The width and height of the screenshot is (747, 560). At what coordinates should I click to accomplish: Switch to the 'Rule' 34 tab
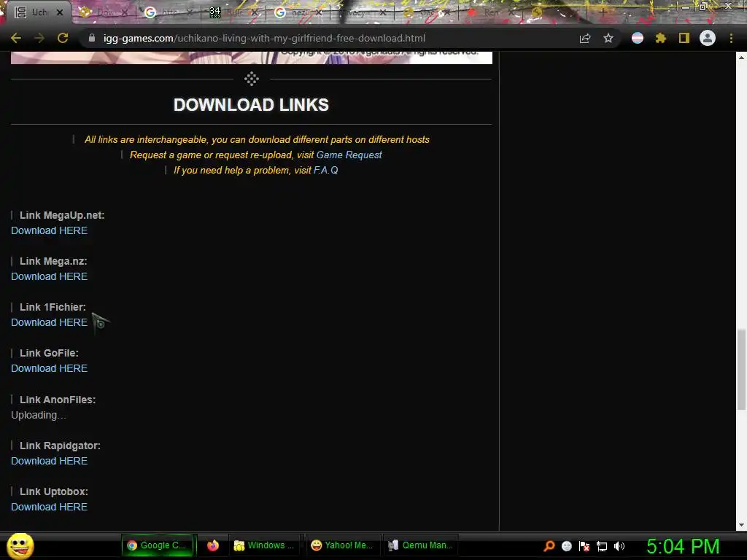tap(233, 12)
